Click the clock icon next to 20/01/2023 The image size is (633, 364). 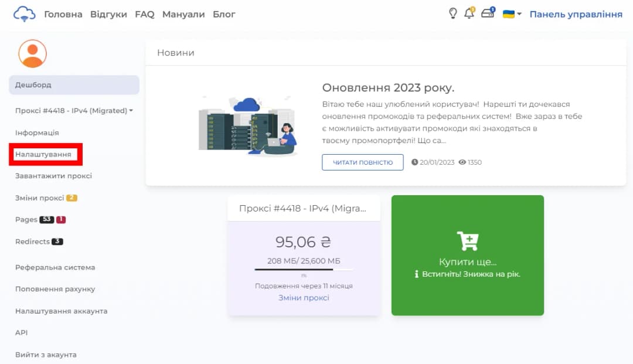click(x=414, y=162)
